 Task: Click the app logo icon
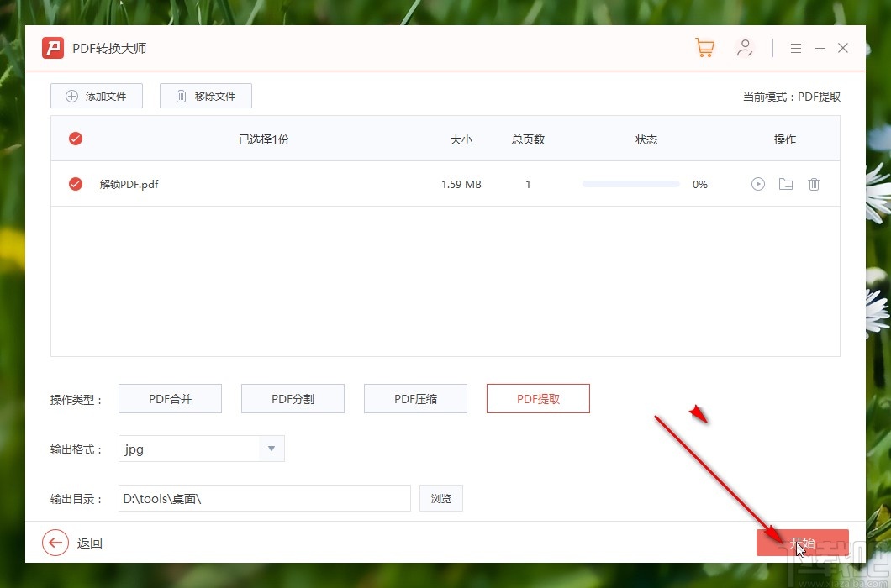(x=52, y=48)
